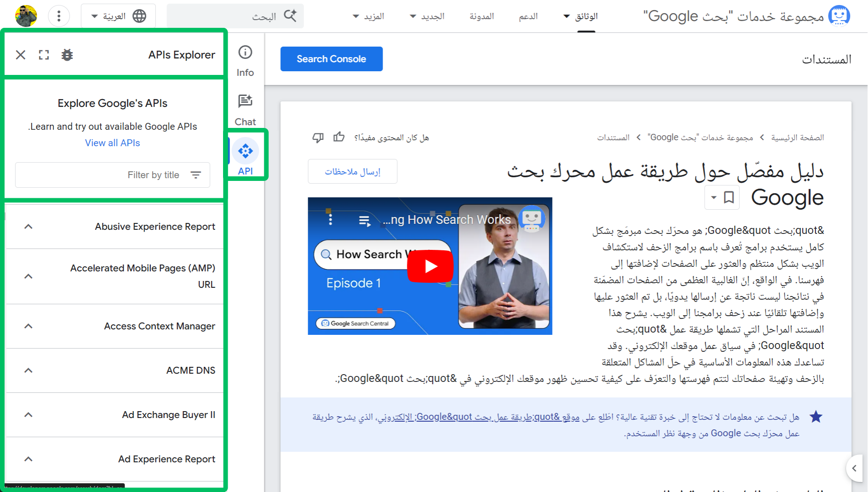
Task: Go to الدعم in the top navigation
Action: [528, 16]
